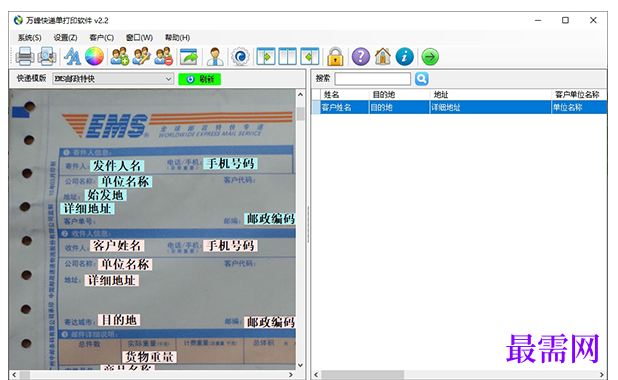This screenshot has width=618, height=380.
Task: Click template vertical scrollbar up arrow
Action: tap(300, 95)
